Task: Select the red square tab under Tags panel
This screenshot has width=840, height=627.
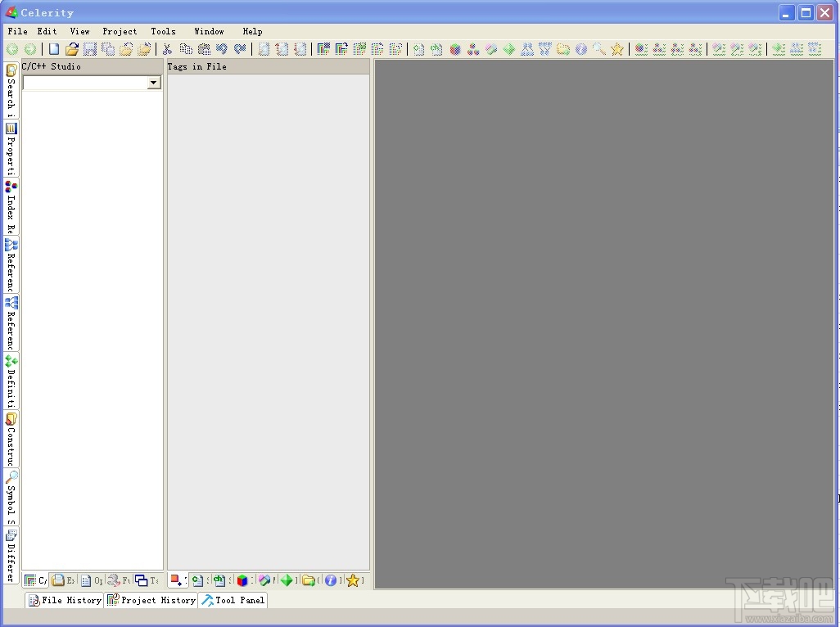Action: pos(178,580)
